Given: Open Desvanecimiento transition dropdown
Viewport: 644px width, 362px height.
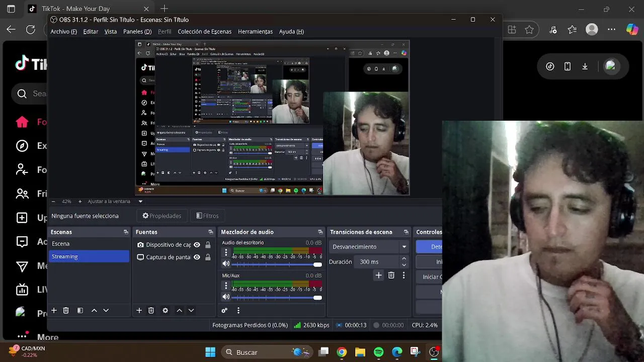Looking at the screenshot, I should click(x=370, y=247).
